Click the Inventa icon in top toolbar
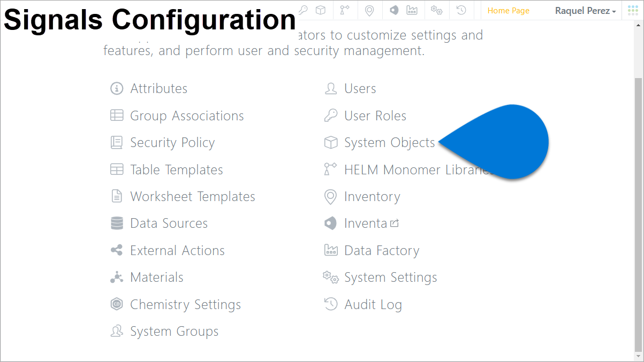 [x=394, y=10]
